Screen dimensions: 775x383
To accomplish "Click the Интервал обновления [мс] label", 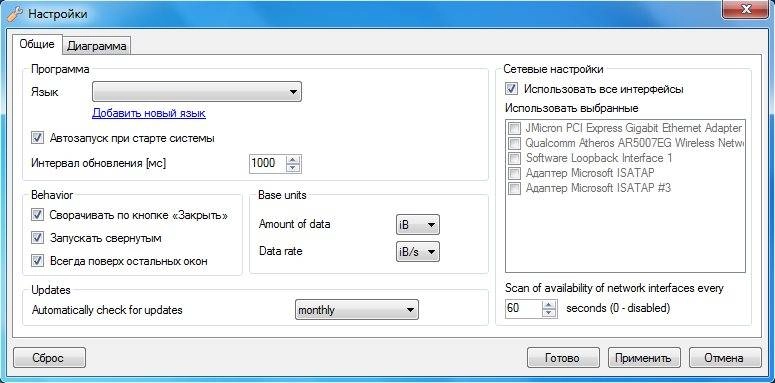I will coord(98,163).
